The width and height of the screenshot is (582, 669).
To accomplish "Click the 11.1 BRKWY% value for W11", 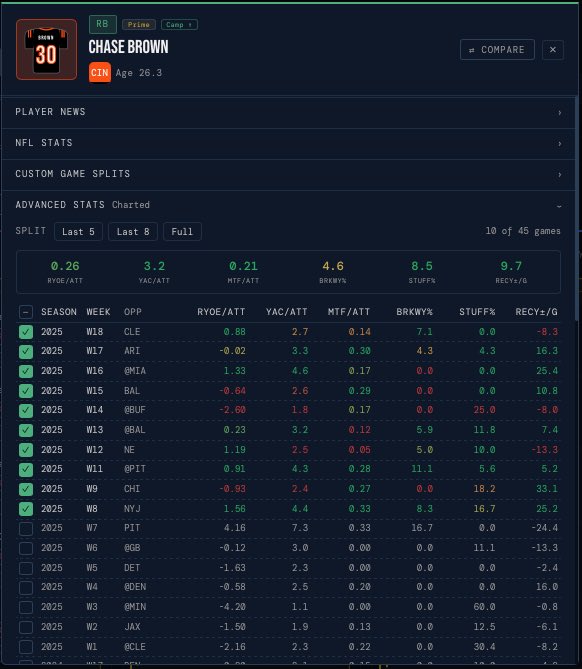I will pyautogui.click(x=422, y=469).
